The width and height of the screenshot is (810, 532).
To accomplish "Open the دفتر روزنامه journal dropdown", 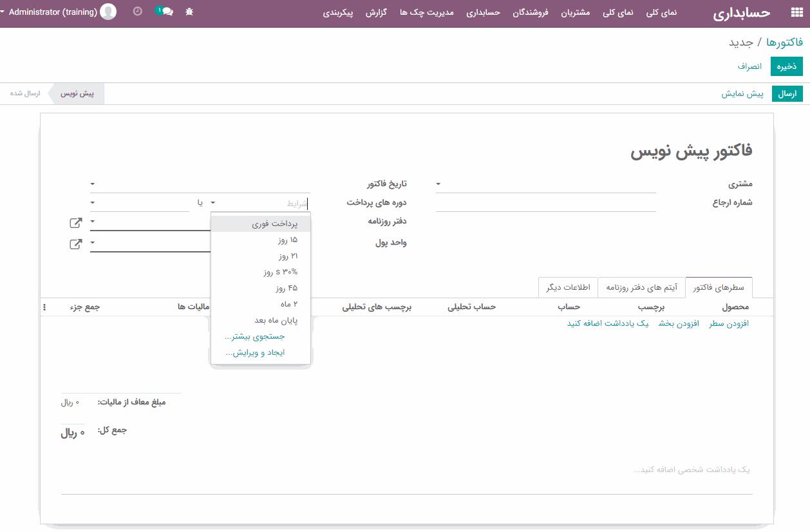I will [93, 222].
